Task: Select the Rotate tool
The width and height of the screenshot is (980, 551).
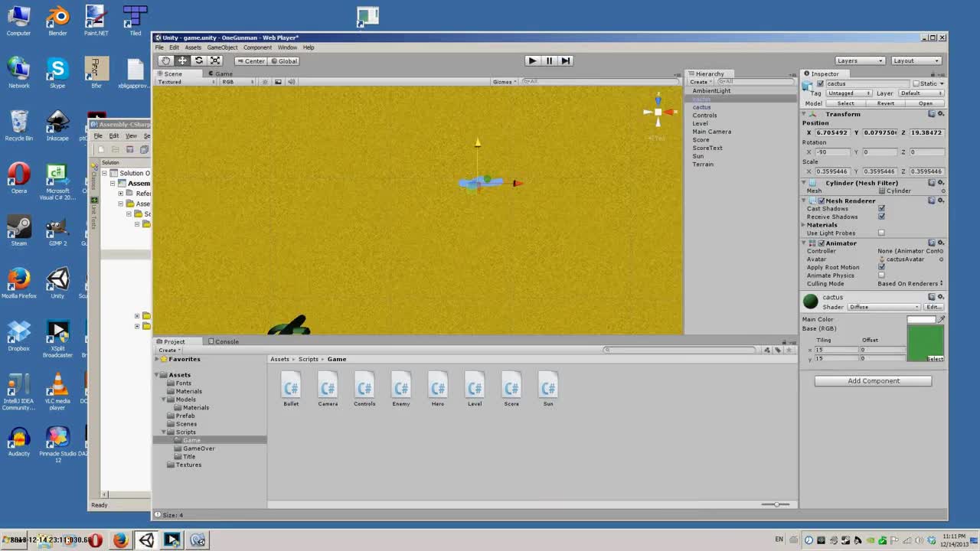Action: pyautogui.click(x=198, y=60)
